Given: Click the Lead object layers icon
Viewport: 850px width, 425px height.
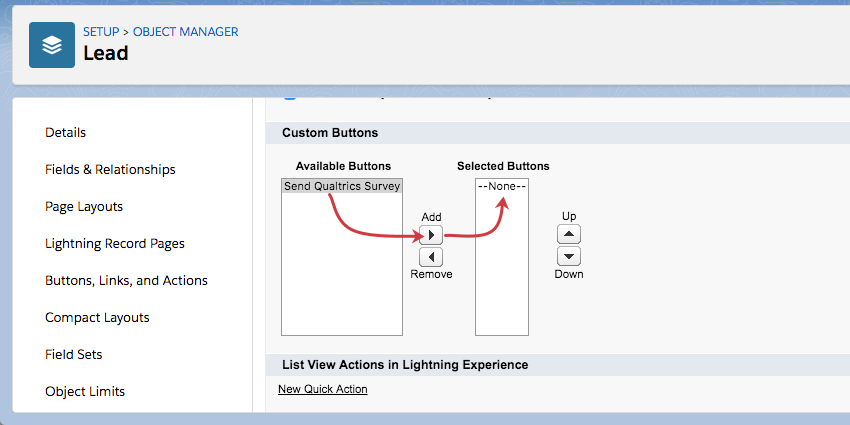Looking at the screenshot, I should pos(52,45).
